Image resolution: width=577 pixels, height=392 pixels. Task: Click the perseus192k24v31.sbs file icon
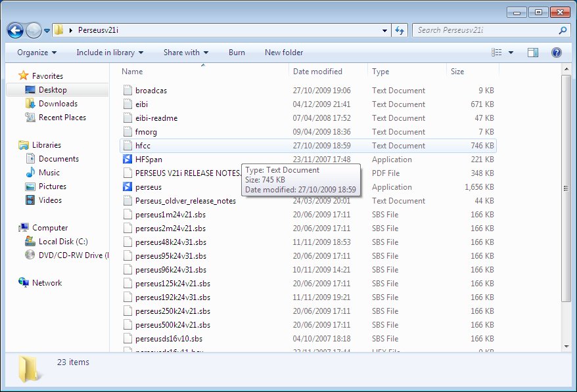point(127,297)
